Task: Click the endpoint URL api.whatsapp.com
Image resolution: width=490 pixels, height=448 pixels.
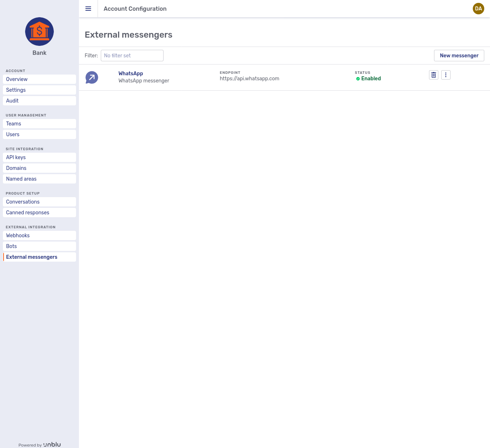Action: 249,78
